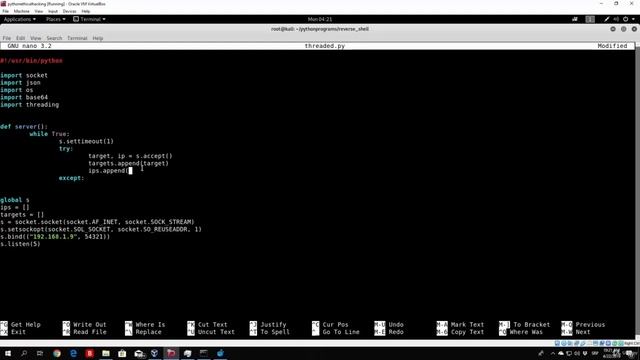Open terminal Edit menu
The image size is (640, 360).
[x=20, y=38]
